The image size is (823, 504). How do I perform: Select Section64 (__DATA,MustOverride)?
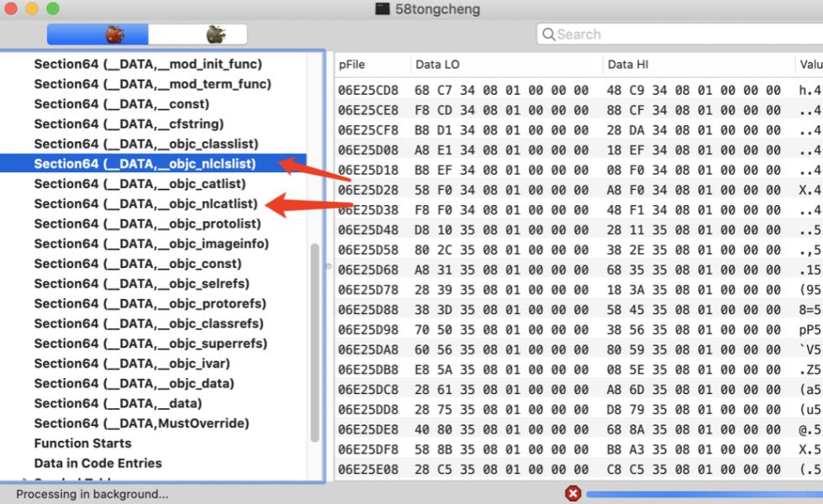(x=141, y=423)
